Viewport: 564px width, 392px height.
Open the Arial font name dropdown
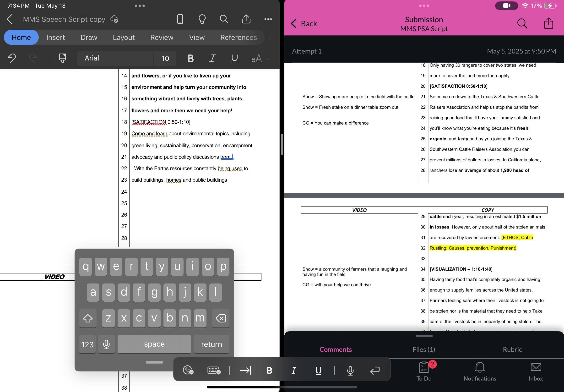pyautogui.click(x=115, y=58)
